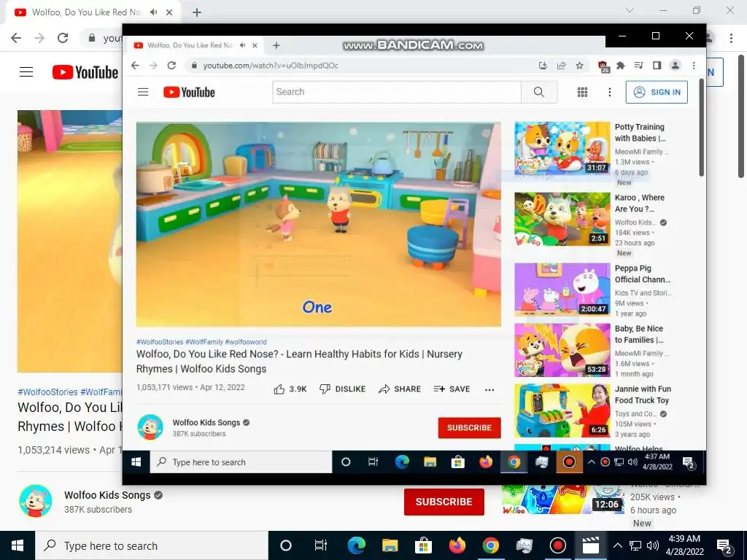
Task: Go back in background Chrome window
Action: pyautogui.click(x=16, y=38)
